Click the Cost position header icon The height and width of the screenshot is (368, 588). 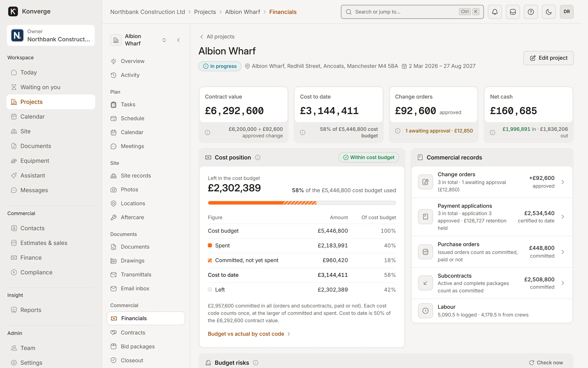[x=208, y=157]
